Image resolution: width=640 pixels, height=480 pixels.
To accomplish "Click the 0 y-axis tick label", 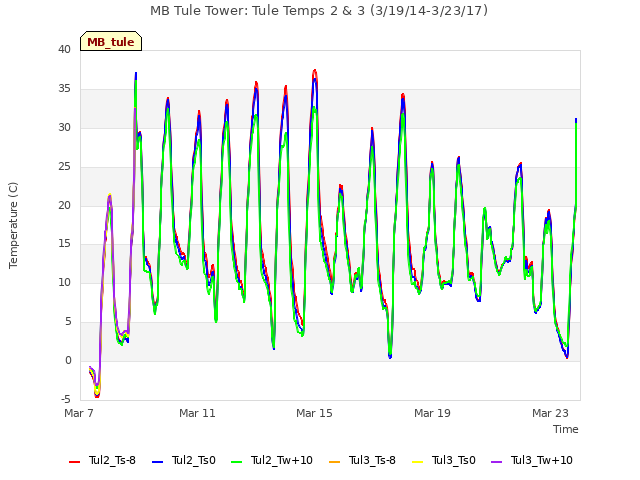I will [x=68, y=360].
